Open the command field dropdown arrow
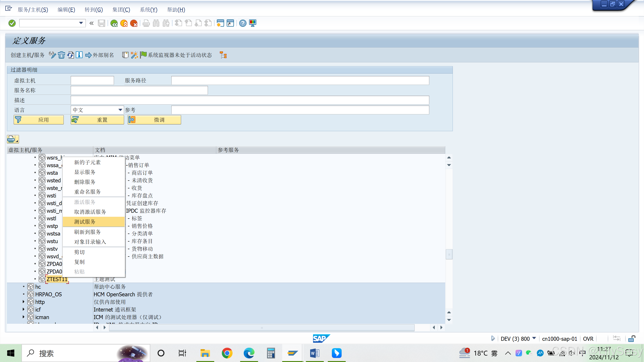The width and height of the screenshot is (644, 362). point(81,23)
